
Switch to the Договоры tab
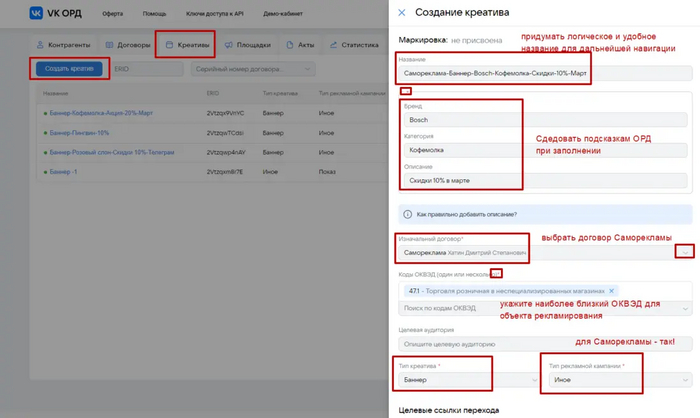[x=128, y=45]
